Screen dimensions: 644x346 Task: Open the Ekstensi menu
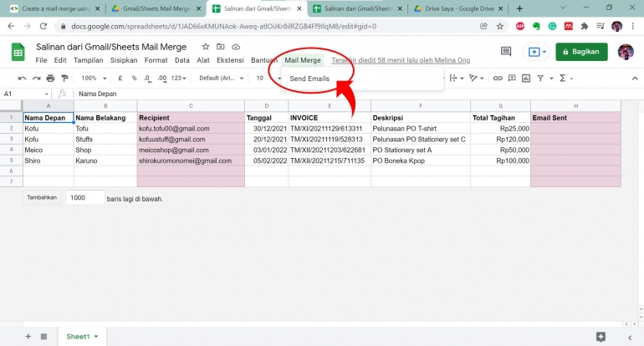(230, 60)
